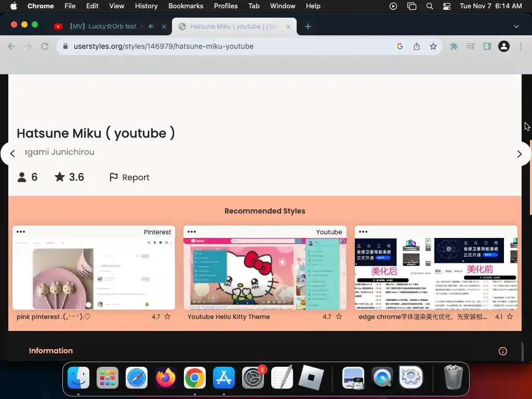
Task: Click the Chrome back arrow button
Action: coord(11,46)
